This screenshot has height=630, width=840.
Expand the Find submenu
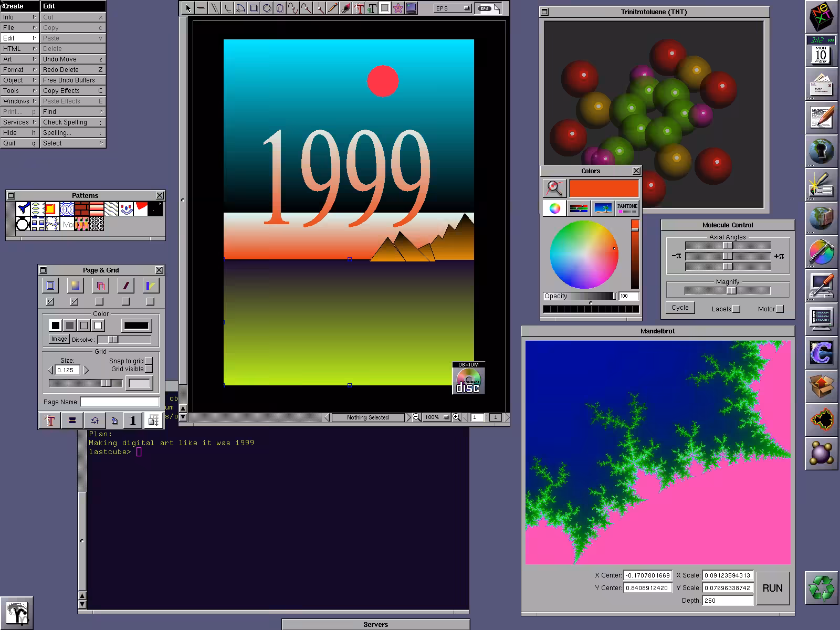pyautogui.click(x=73, y=112)
